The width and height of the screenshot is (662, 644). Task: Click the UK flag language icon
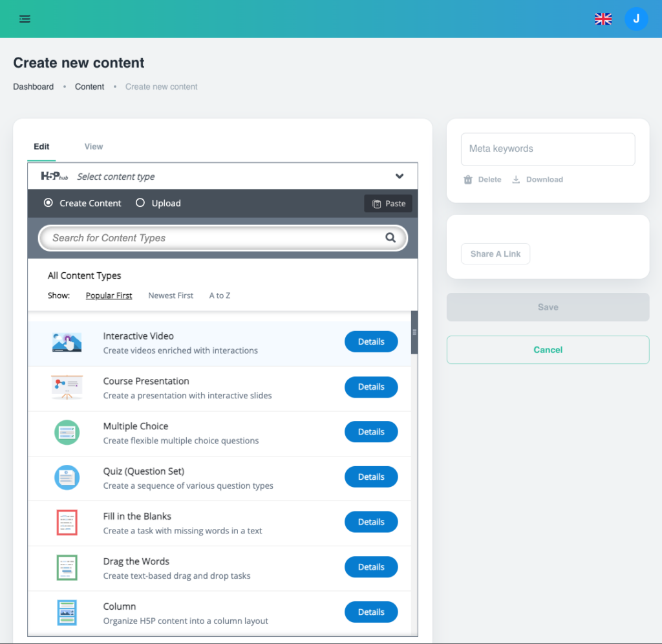[x=603, y=19]
